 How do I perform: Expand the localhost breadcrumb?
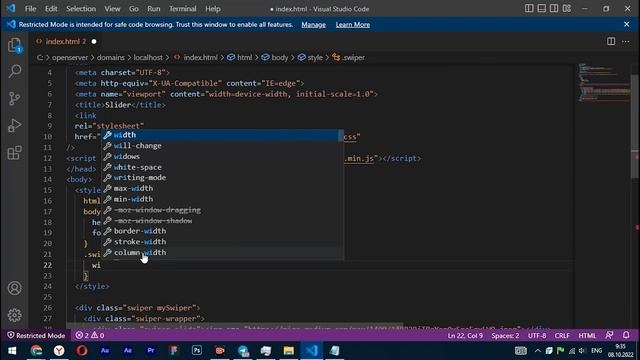tap(148, 58)
